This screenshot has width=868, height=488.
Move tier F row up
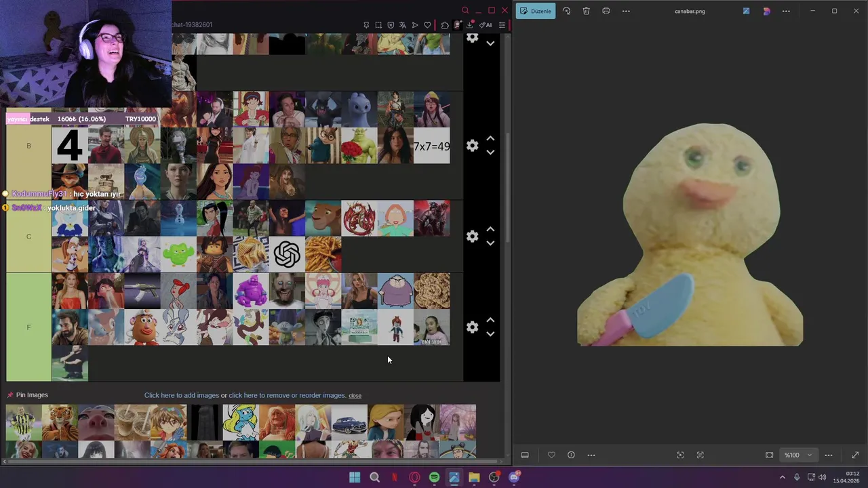(x=490, y=321)
